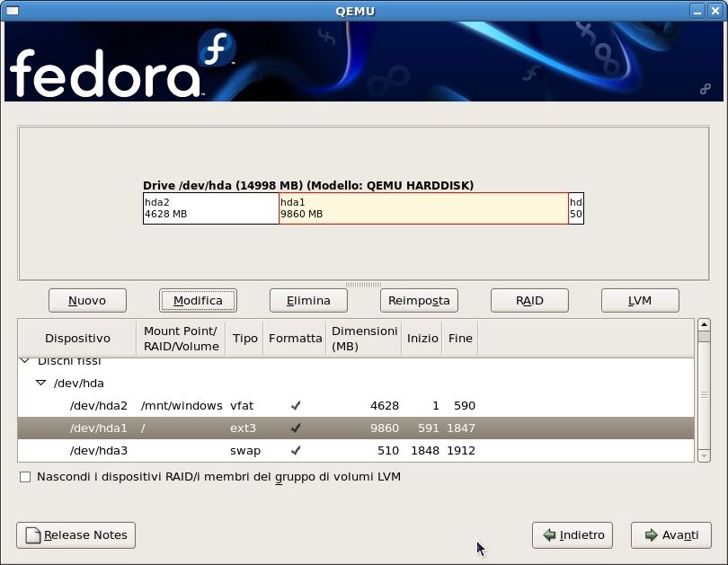This screenshot has width=728, height=565.
Task: Toggle hide RAID/LVM members checkbox
Action: (x=25, y=477)
